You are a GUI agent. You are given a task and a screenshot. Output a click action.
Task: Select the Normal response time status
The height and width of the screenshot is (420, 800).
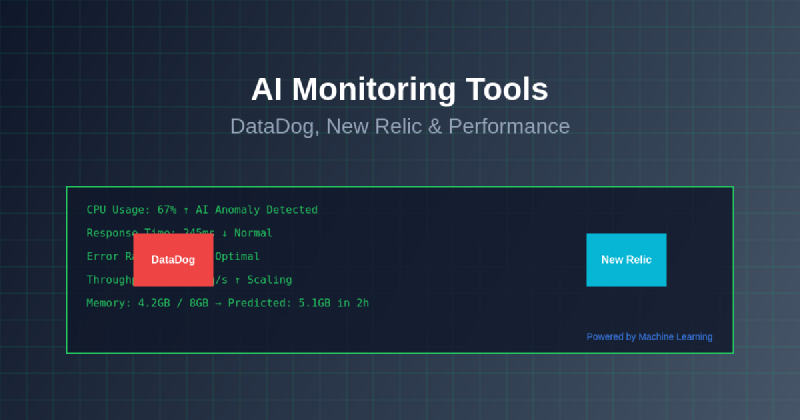coord(250,233)
